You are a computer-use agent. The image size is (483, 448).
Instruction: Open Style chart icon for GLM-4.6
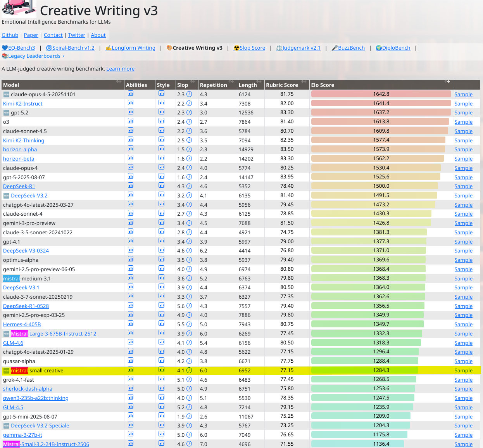click(x=161, y=342)
